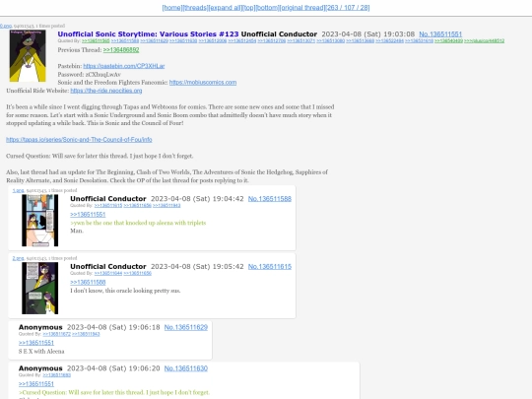
Task: Open post number No.136511630
Action: (186, 368)
